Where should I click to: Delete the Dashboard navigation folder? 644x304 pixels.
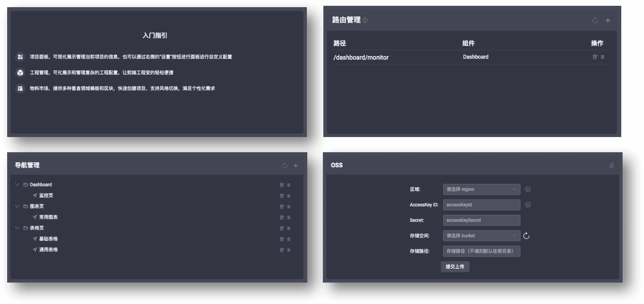289,185
